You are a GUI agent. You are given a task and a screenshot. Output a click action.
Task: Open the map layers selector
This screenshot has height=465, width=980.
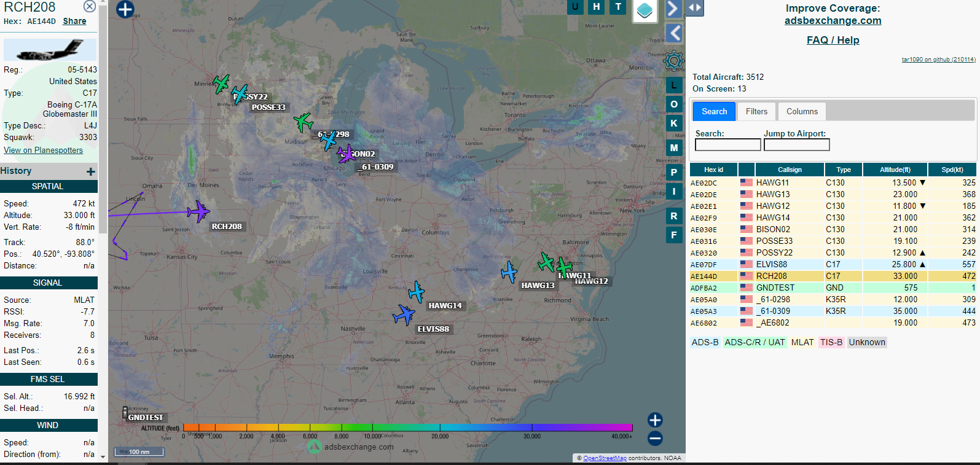645,10
